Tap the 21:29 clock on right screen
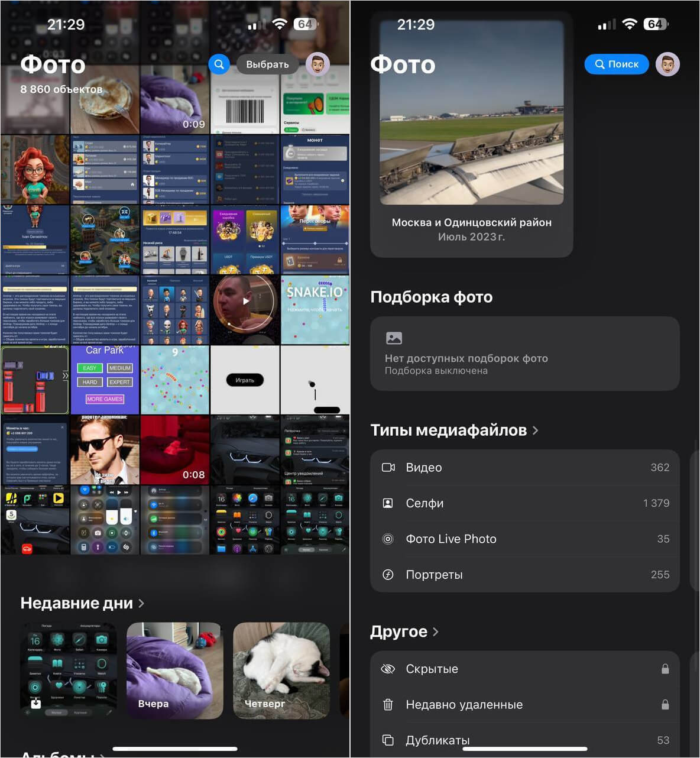Viewport: 700px width, 758px height. click(416, 24)
